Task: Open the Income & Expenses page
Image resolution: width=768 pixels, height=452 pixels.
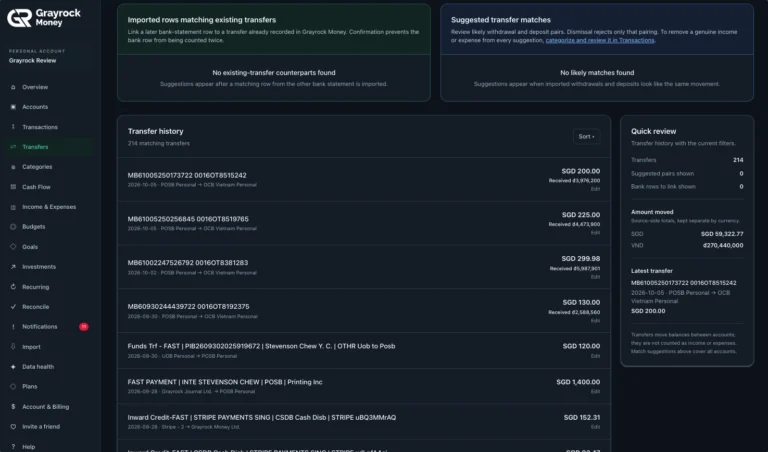Action: (x=48, y=207)
